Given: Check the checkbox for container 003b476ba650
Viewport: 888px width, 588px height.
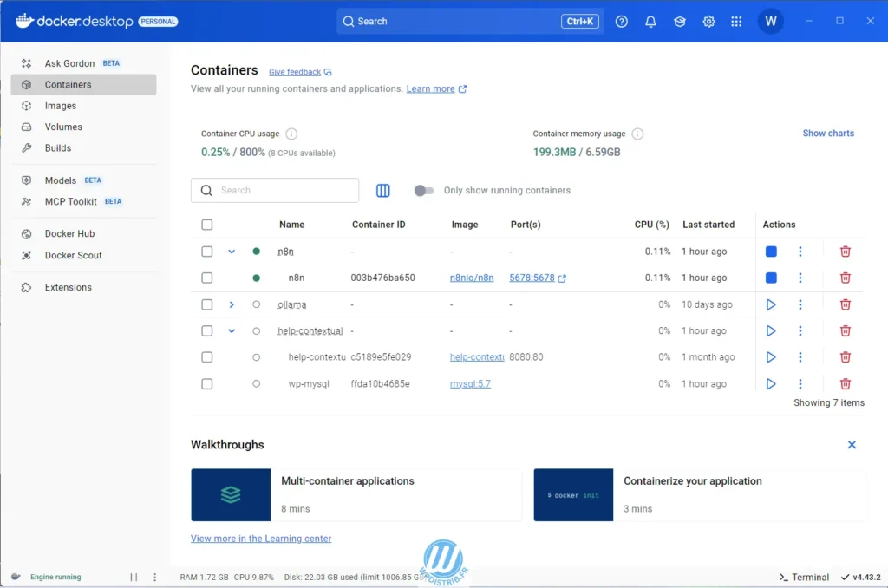Looking at the screenshot, I should point(206,278).
